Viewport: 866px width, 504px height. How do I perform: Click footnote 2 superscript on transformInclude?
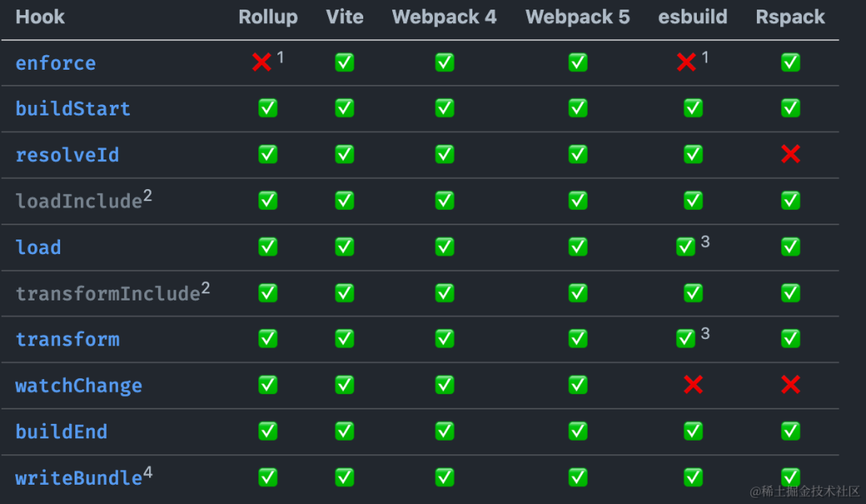click(x=205, y=288)
